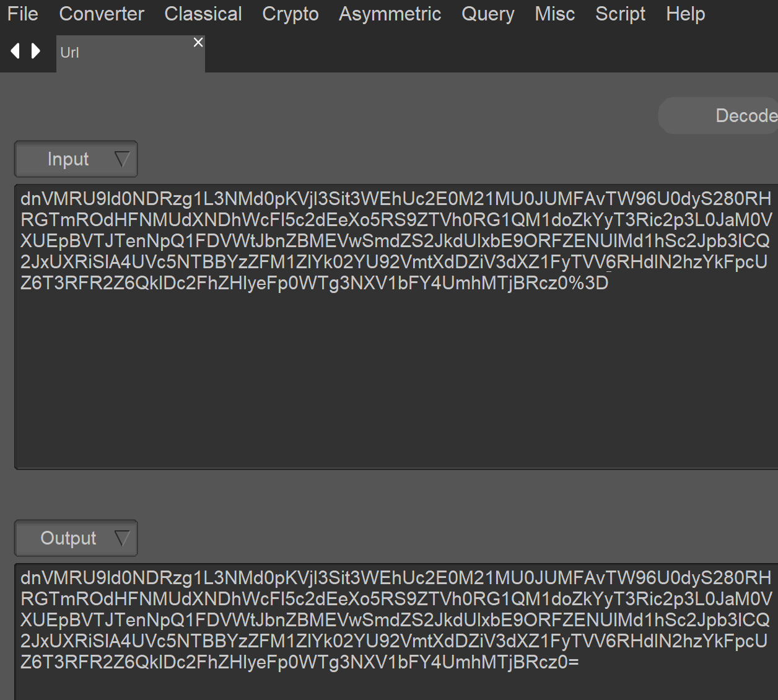Click inside the Output text area
The width and height of the screenshot is (778, 700).
coord(396,681)
